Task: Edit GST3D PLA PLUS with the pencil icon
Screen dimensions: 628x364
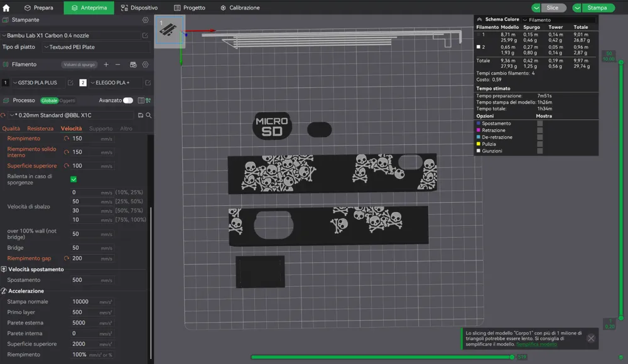Action: click(71, 82)
